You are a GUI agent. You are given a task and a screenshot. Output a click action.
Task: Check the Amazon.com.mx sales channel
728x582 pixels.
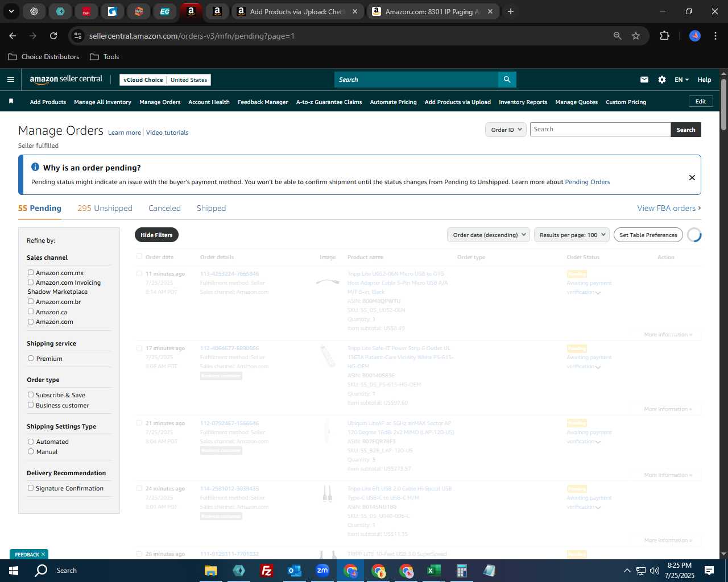point(31,273)
